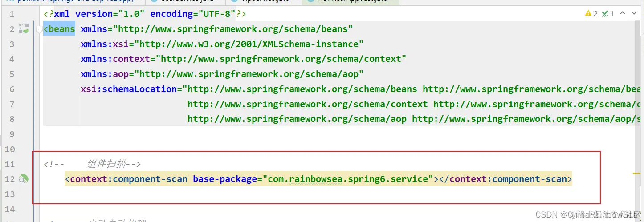This screenshot has height=222, width=644.
Task: Click line number 14 in the gutter
Action: [x=10, y=209]
